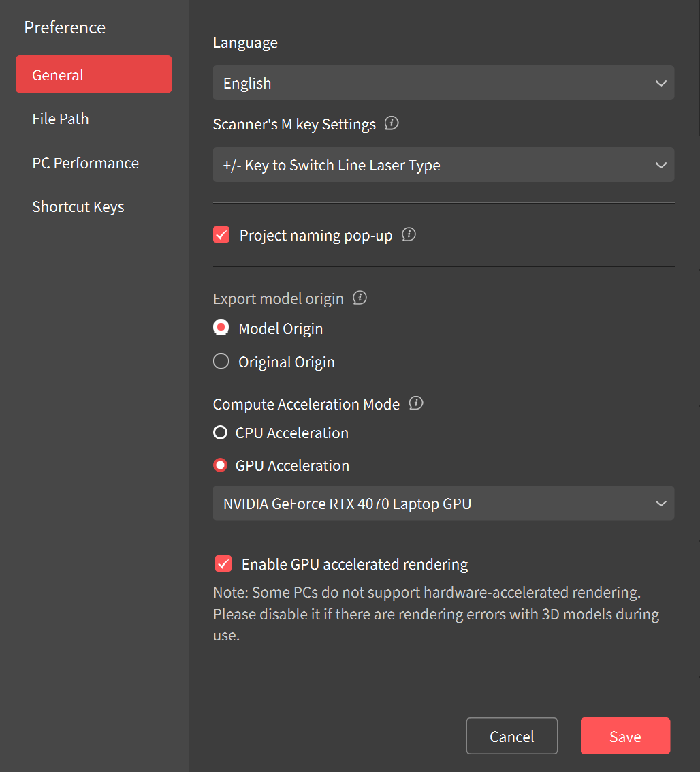
Task: Choose CPU Acceleration radio button
Action: pyautogui.click(x=221, y=433)
